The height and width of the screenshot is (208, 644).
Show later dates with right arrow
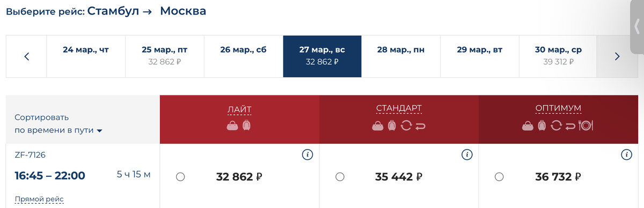617,56
